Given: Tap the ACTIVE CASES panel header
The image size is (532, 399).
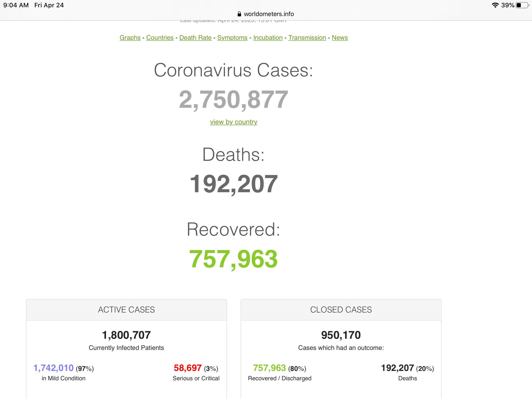Looking at the screenshot, I should pos(126,310).
